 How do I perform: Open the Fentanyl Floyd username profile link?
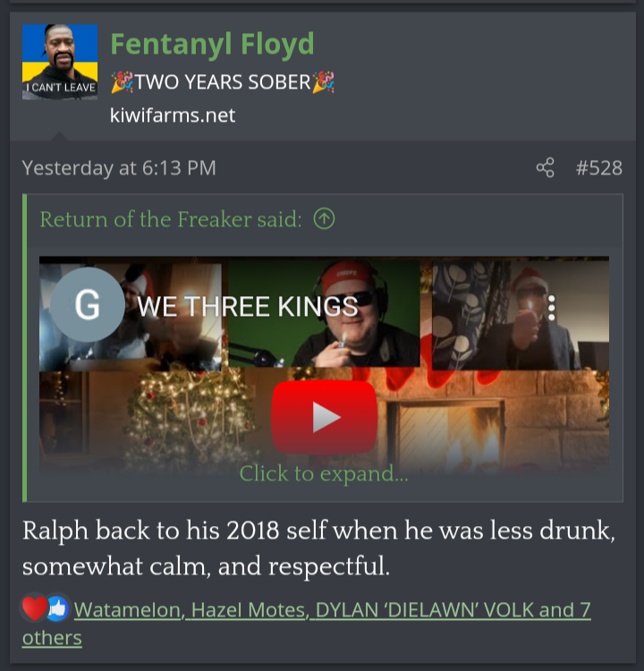point(212,44)
